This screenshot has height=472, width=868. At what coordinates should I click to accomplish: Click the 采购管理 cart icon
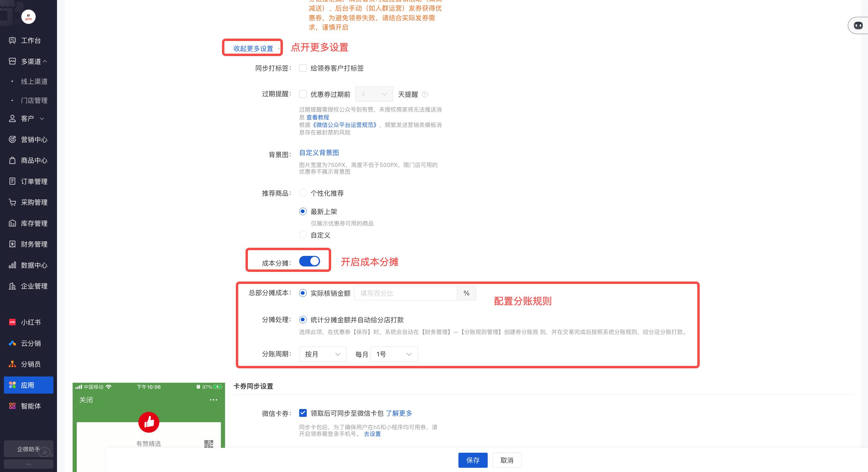12,202
